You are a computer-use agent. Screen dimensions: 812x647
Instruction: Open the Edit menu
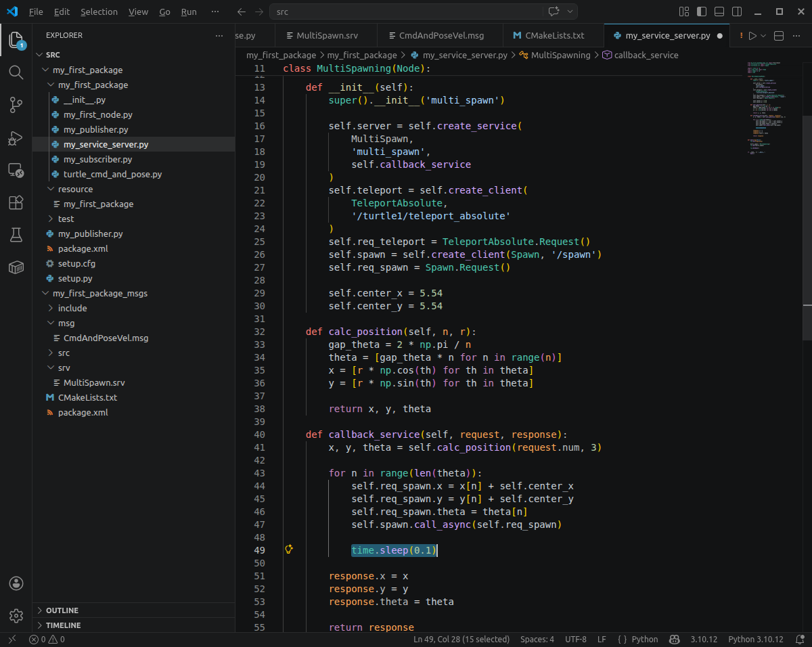[62, 12]
